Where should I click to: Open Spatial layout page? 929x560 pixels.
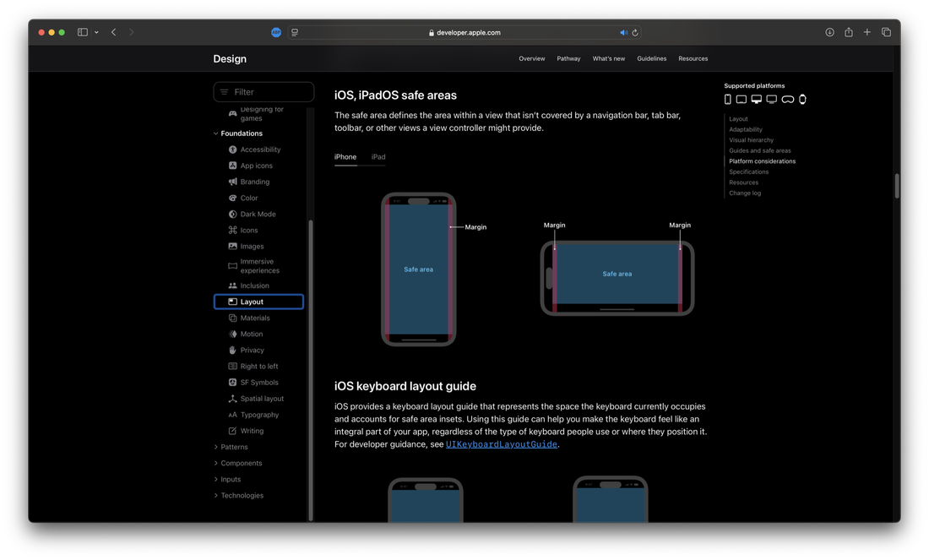[262, 398]
